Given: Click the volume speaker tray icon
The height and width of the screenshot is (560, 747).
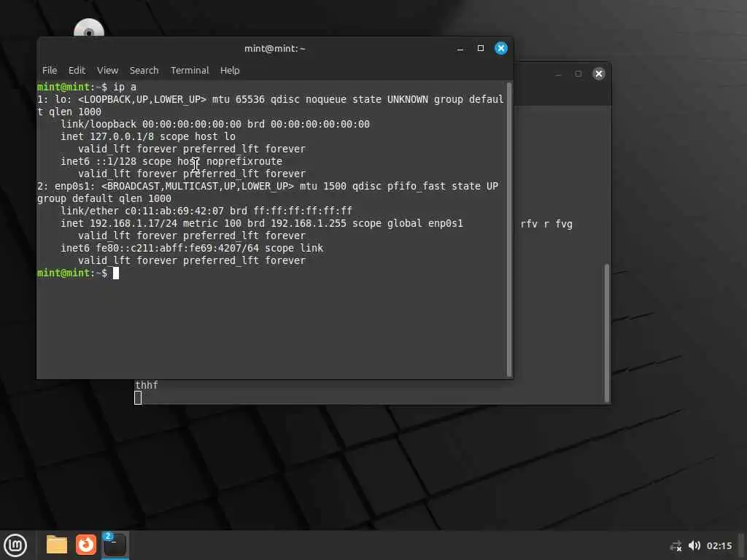Looking at the screenshot, I should (694, 545).
